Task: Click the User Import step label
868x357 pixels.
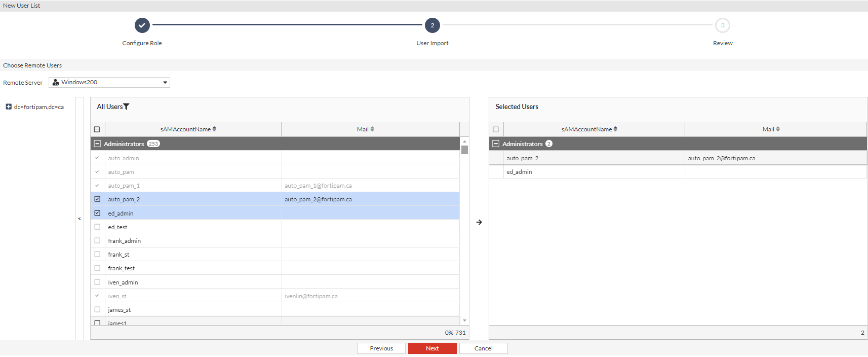Action: pos(432,43)
